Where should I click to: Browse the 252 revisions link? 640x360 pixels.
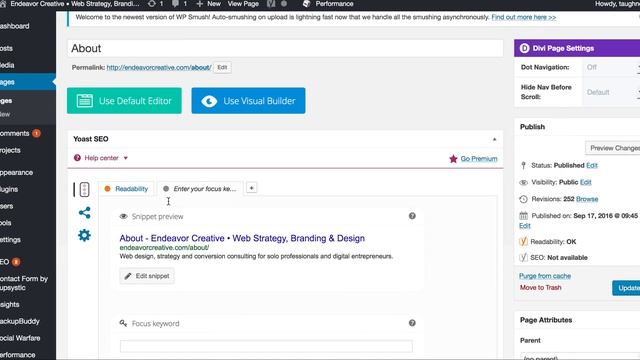587,199
